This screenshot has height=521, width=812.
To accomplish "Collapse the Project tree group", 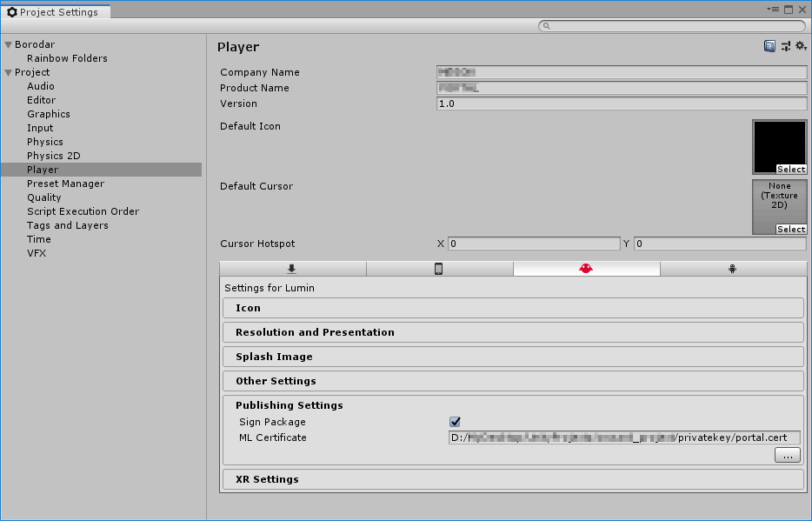I will 8,72.
